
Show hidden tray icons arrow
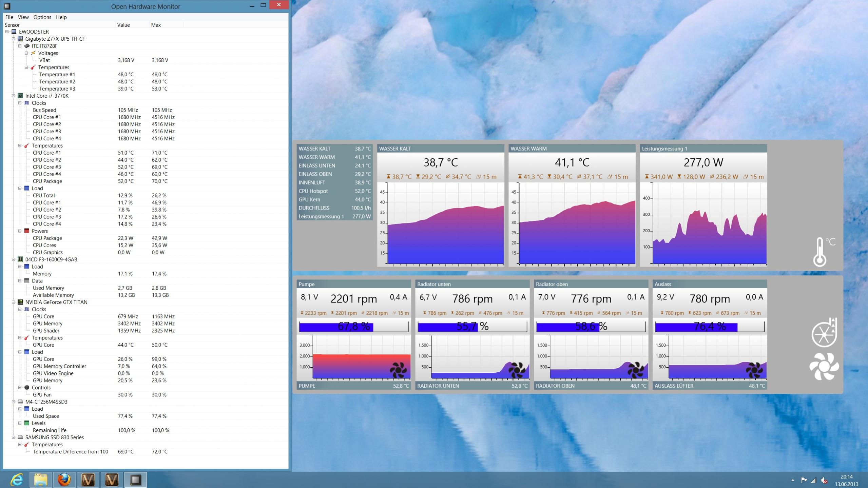pos(793,480)
